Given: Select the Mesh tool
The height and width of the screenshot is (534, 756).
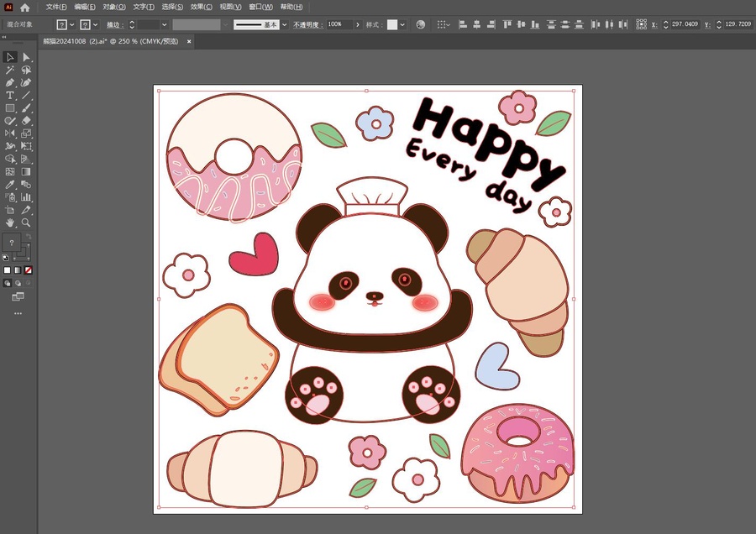Looking at the screenshot, I should [10, 171].
